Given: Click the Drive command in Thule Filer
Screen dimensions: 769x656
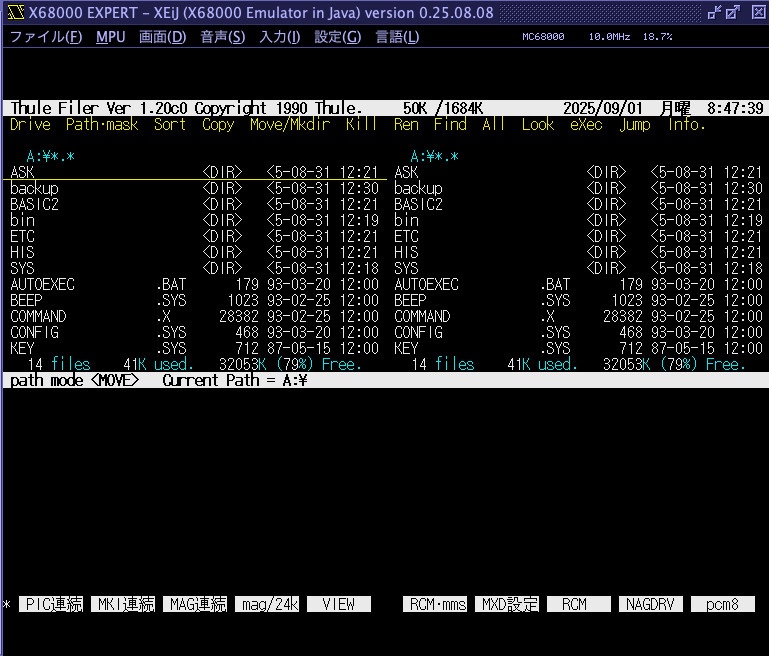Looking at the screenshot, I should coord(30,125).
